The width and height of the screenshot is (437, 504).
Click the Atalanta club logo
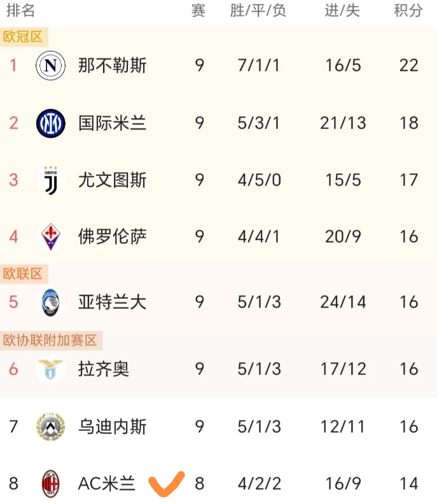coord(51,302)
